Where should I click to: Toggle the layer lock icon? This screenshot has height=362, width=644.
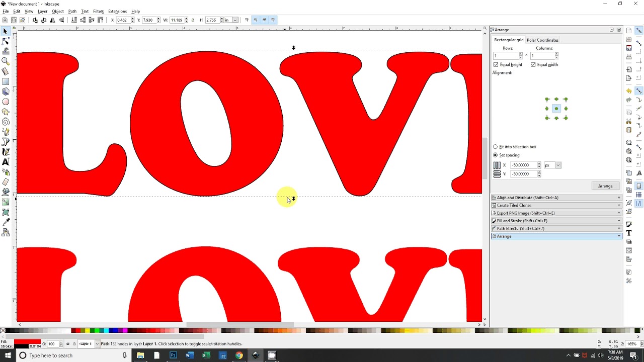(74, 344)
